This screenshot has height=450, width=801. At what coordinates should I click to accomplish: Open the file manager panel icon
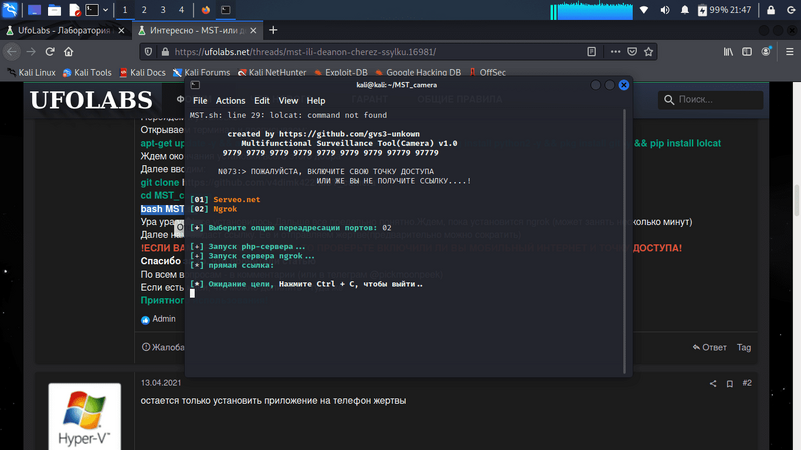pos(54,10)
